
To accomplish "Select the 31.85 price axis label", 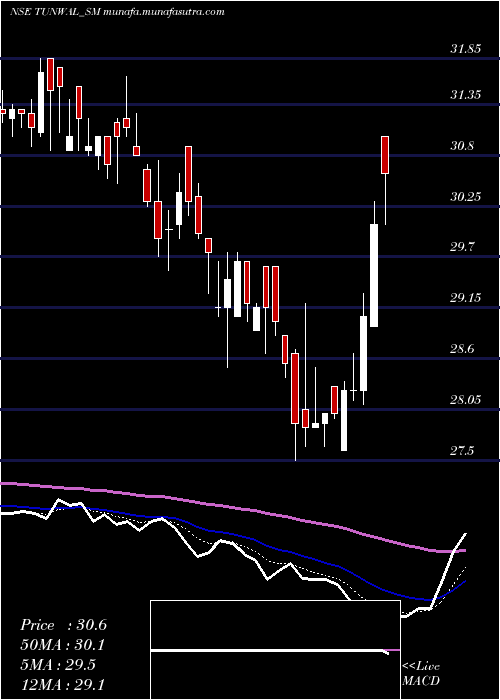I will [465, 49].
